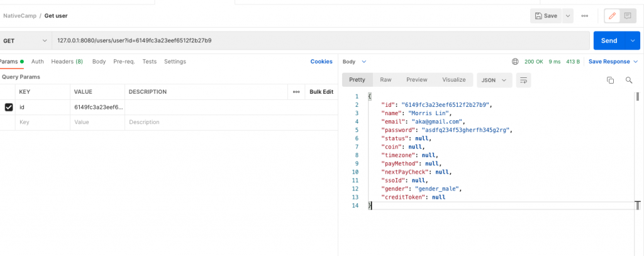Click the pencil edit icon

pyautogui.click(x=612, y=16)
